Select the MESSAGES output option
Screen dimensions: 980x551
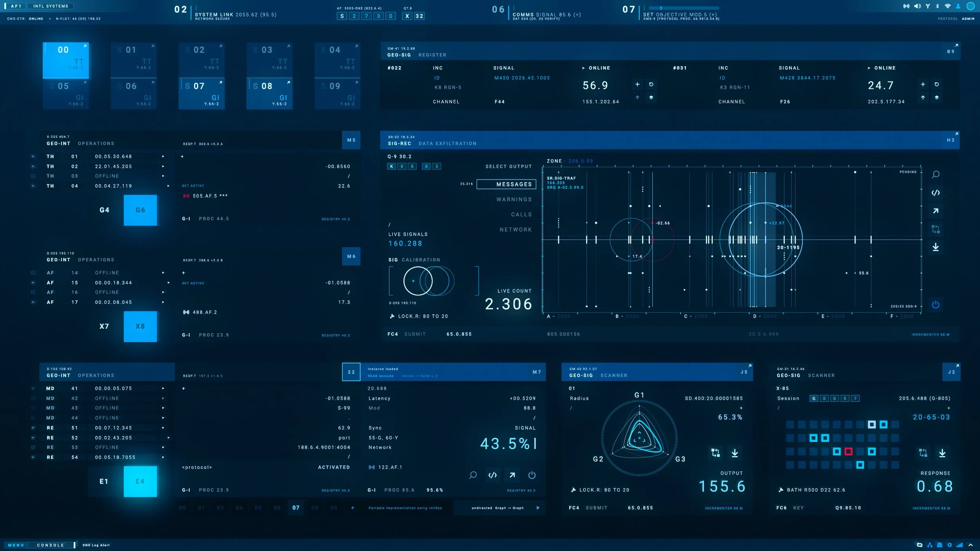(506, 184)
